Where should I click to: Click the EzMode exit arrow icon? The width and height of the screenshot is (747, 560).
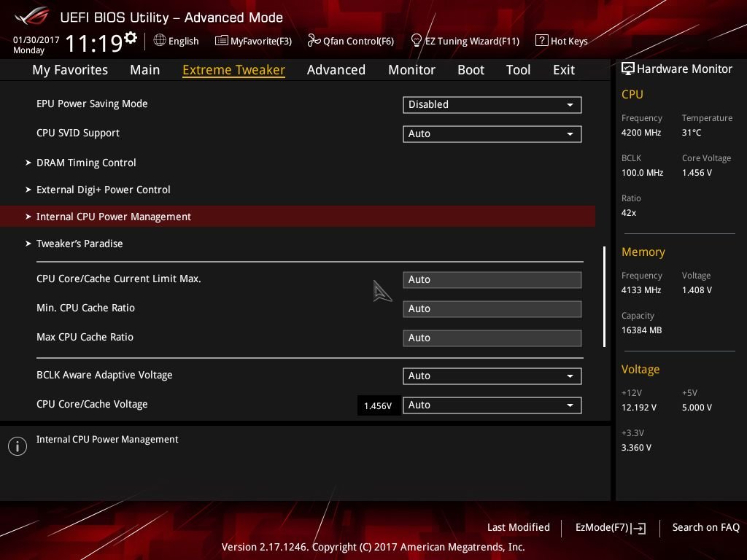tap(639, 528)
